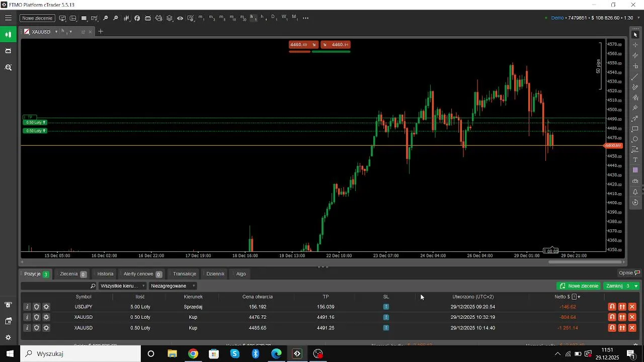Select the rectangle shape tool

[635, 129]
